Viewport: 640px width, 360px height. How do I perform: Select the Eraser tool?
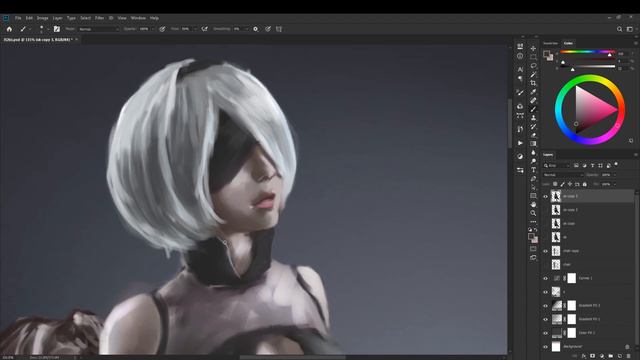pos(533,135)
